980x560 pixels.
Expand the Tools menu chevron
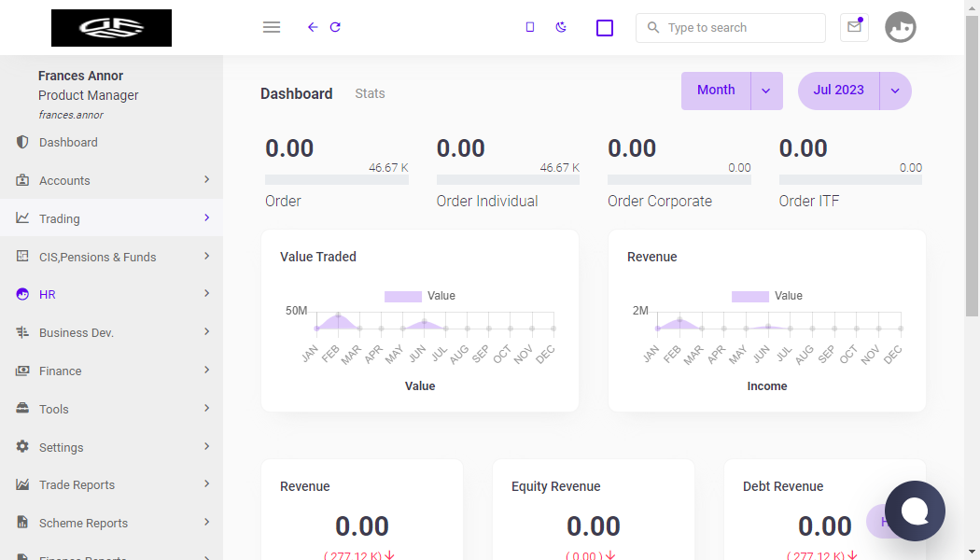[x=207, y=408]
